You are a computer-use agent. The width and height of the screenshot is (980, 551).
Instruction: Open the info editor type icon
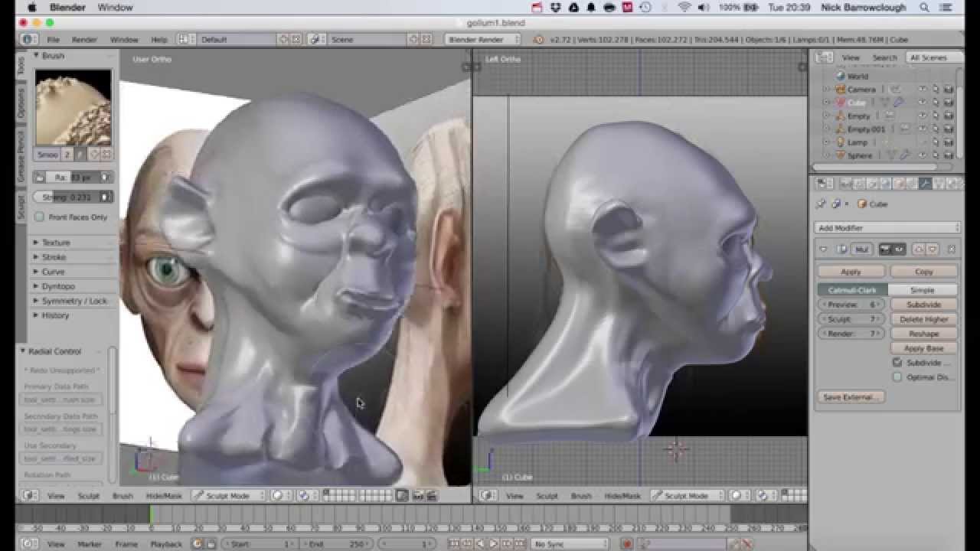(x=28, y=39)
